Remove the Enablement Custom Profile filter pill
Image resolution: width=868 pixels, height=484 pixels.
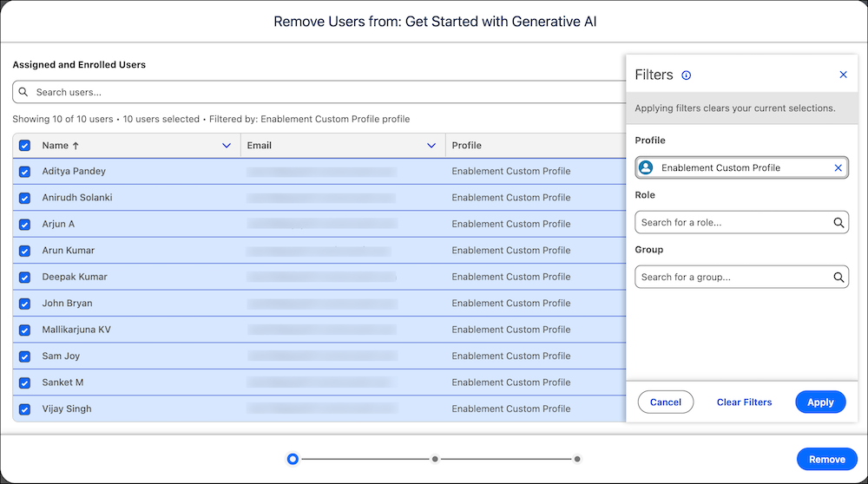[838, 167]
